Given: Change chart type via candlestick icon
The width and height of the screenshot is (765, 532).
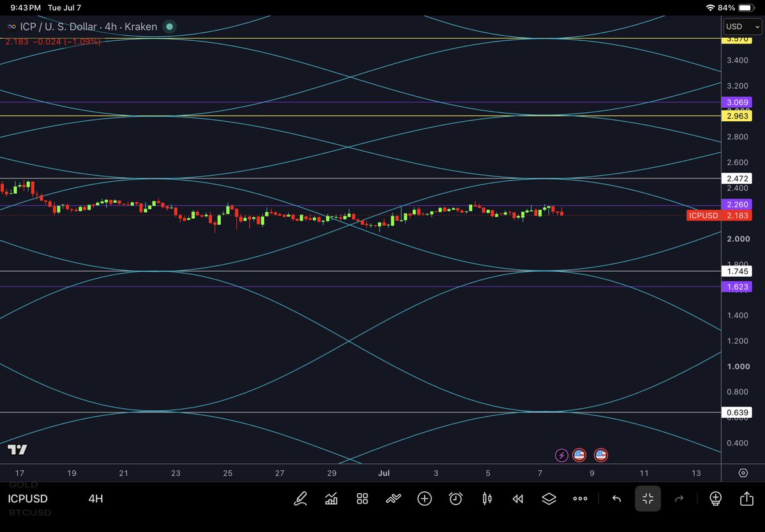Looking at the screenshot, I should pos(487,498).
